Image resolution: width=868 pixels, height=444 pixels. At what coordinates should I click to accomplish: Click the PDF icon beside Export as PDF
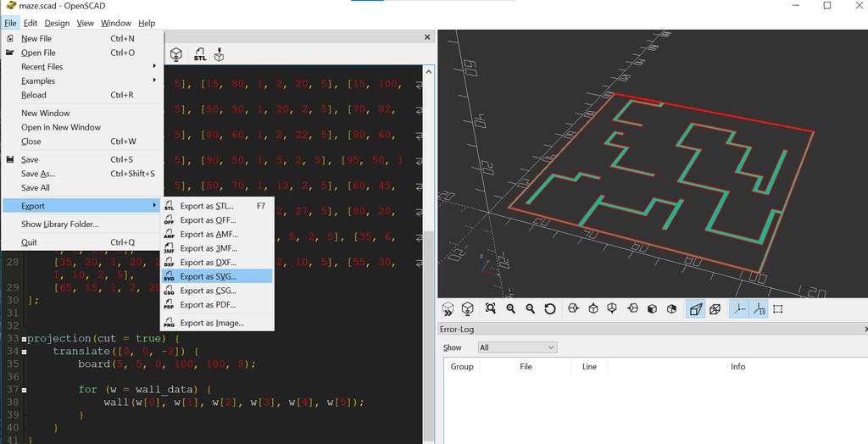point(169,304)
